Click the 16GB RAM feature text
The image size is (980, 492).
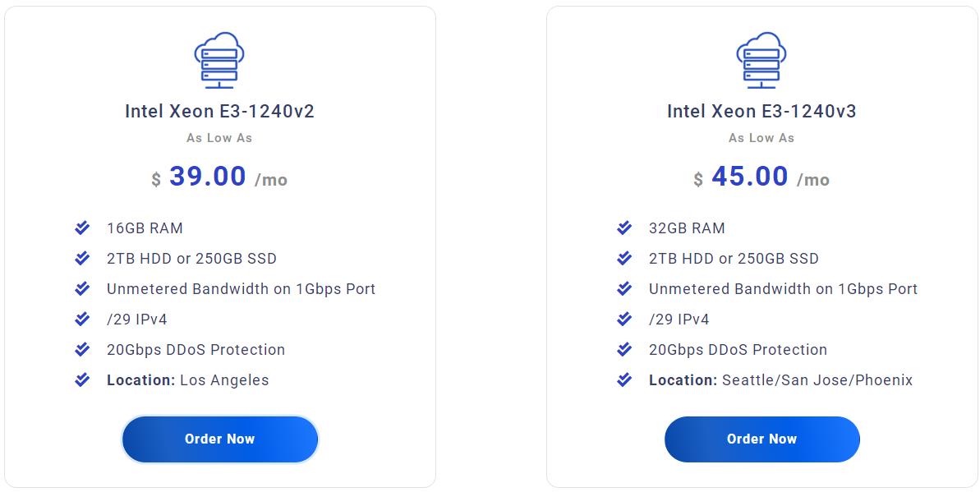(145, 228)
